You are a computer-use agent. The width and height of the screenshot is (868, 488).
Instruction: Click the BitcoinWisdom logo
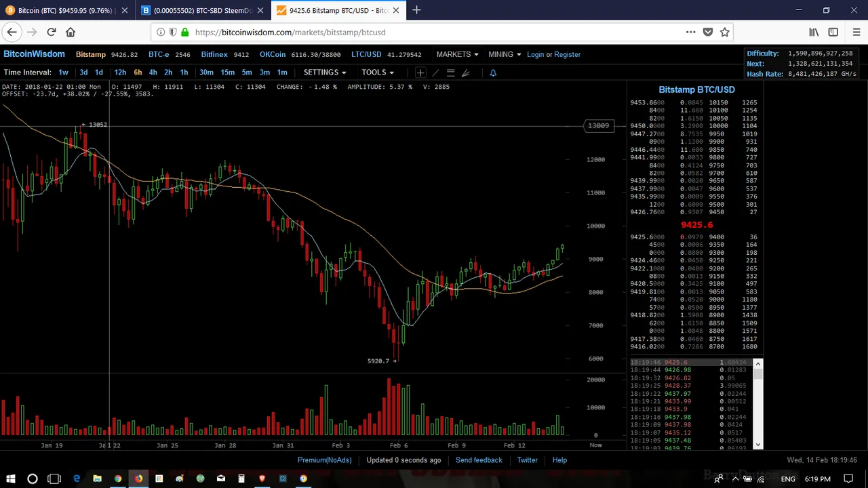34,54
